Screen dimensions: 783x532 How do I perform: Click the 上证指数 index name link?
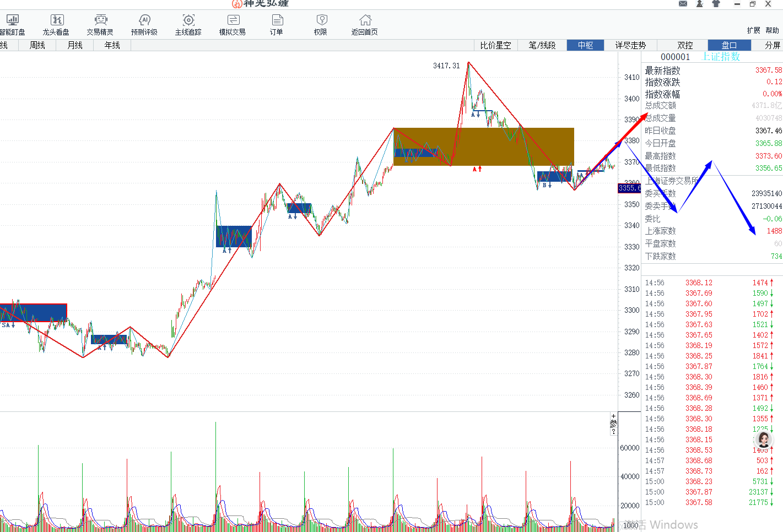[x=721, y=57]
